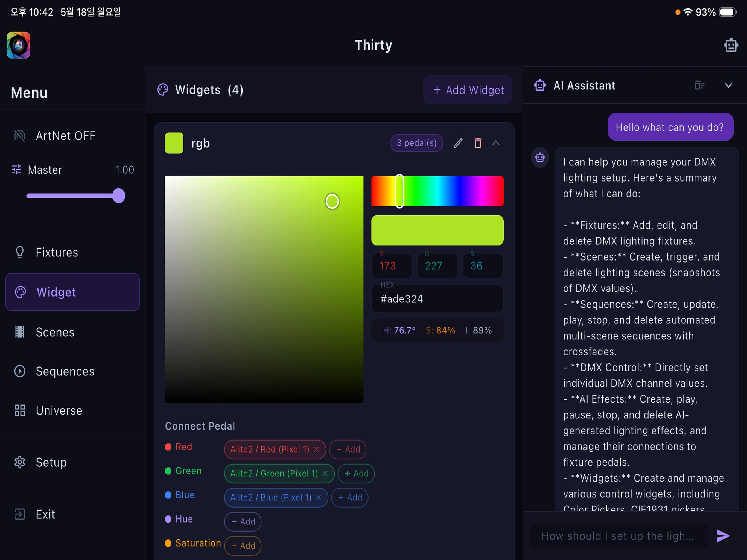Add a pedal to Saturation channel
The image size is (747, 560).
tap(243, 546)
